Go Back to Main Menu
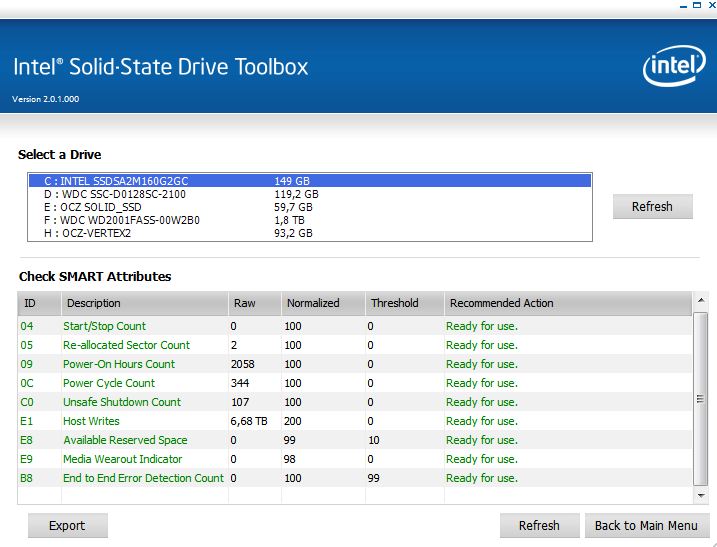This screenshot has width=717, height=547. tap(647, 526)
